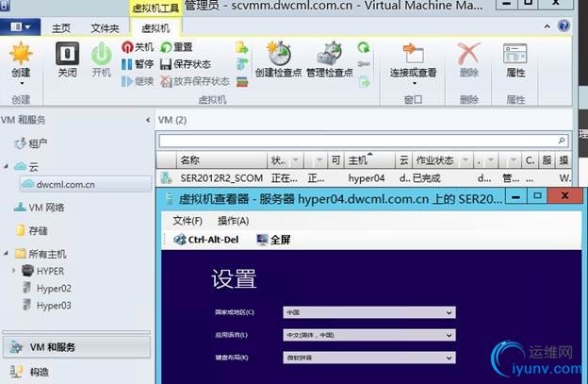Image resolution: width=588 pixels, height=384 pixels.
Task: Open the 创建 dropdown arrow
Action: [x=22, y=84]
